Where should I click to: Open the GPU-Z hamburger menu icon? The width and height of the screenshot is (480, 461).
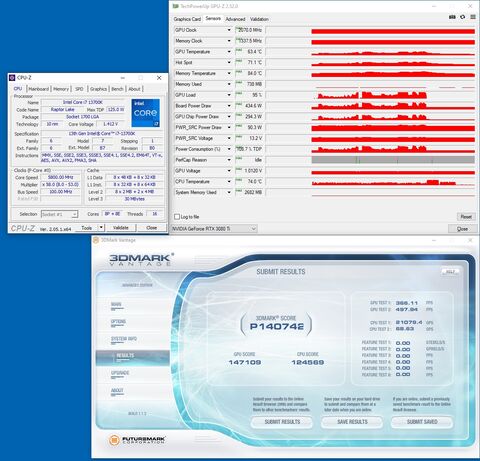(x=473, y=17)
